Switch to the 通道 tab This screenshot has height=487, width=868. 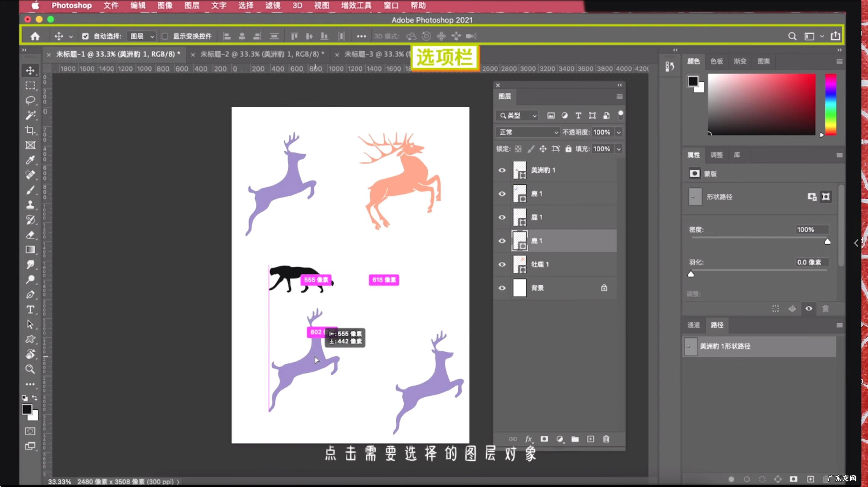[x=693, y=325]
